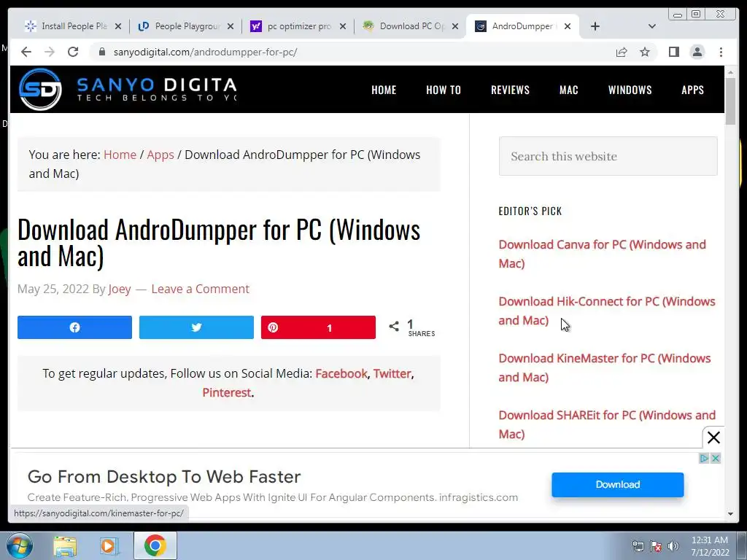Open the profile avatar icon
Image resolution: width=747 pixels, height=560 pixels.
(x=697, y=52)
